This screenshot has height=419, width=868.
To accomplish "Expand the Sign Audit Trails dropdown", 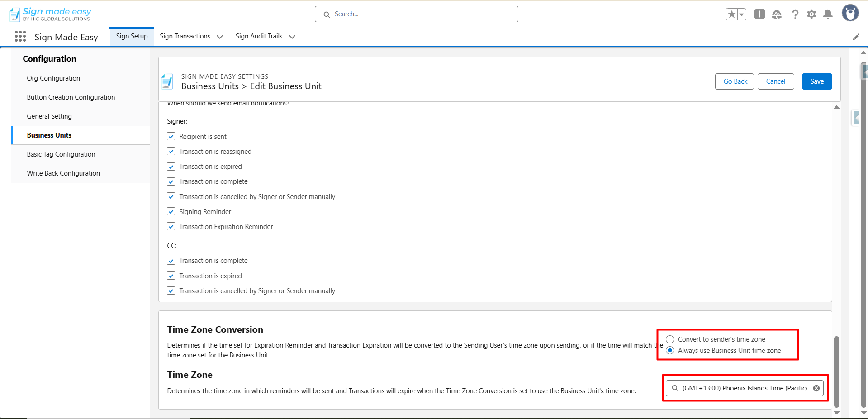I will click(x=292, y=37).
